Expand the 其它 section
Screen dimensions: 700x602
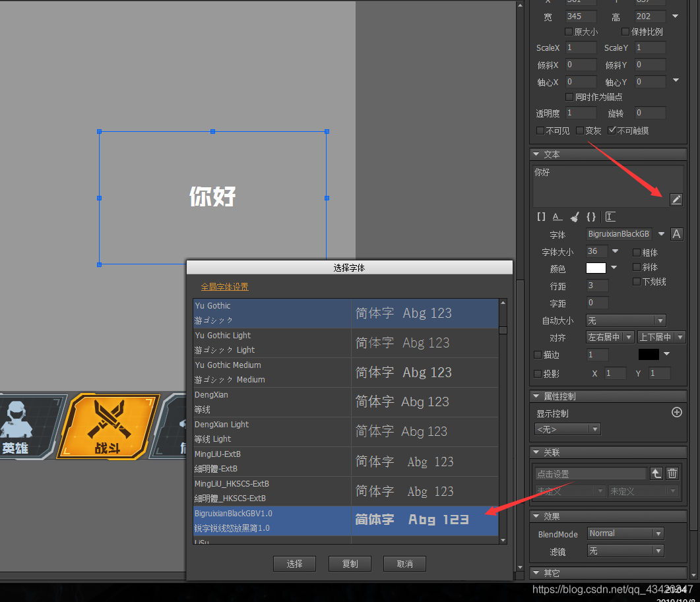(536, 572)
